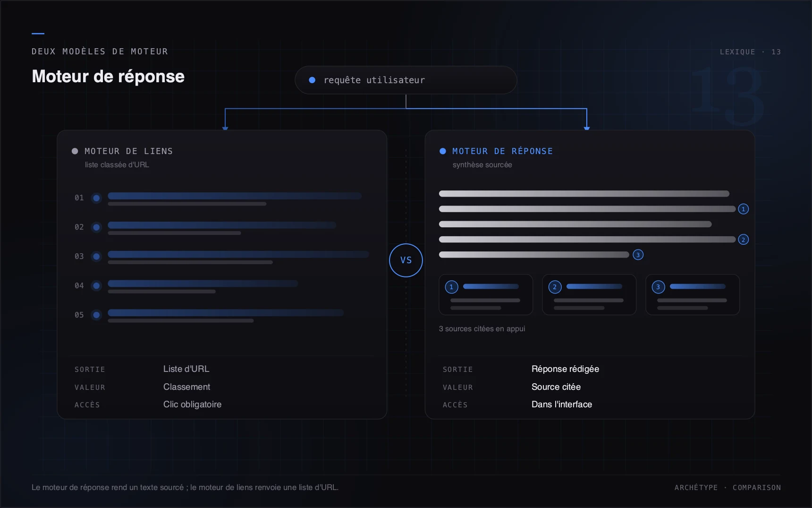This screenshot has height=508, width=812.
Task: Click citation marker 3 after last line
Action: pyautogui.click(x=638, y=255)
